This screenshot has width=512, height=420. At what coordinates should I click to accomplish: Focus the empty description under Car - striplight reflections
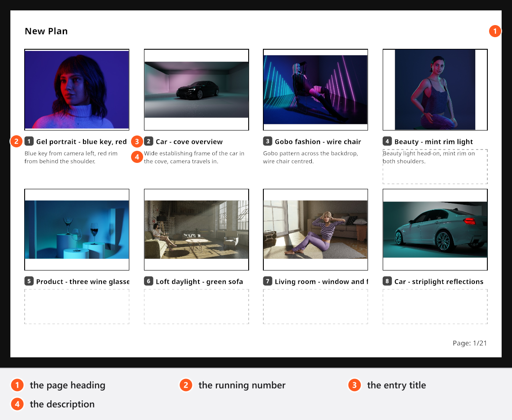(x=435, y=307)
